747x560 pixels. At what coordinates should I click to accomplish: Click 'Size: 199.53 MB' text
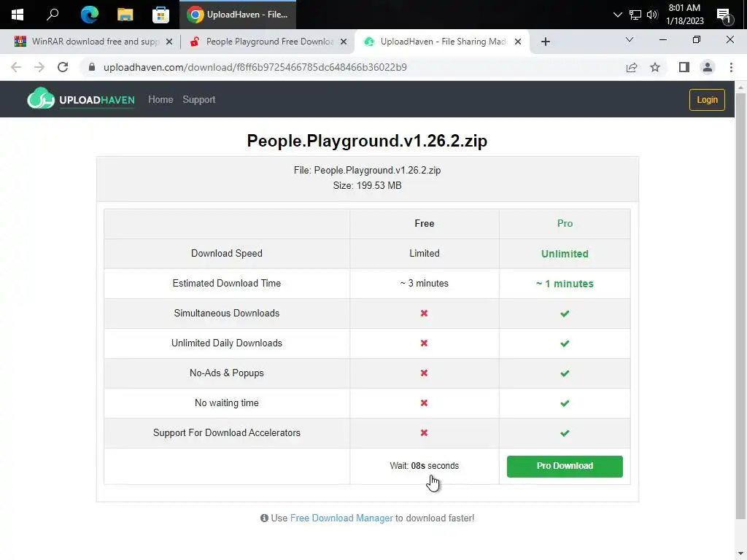(367, 186)
